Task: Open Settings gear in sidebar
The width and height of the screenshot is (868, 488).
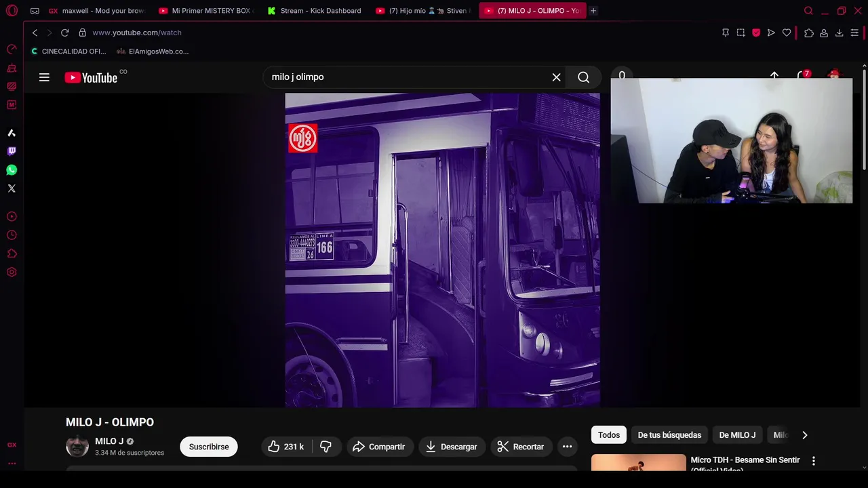Action: tap(12, 272)
